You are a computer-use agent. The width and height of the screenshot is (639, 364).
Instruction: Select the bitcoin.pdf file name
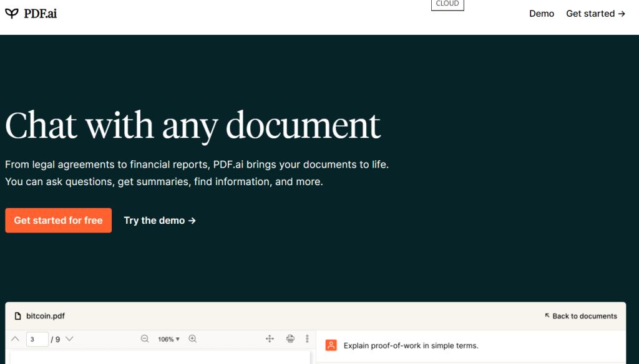point(46,316)
